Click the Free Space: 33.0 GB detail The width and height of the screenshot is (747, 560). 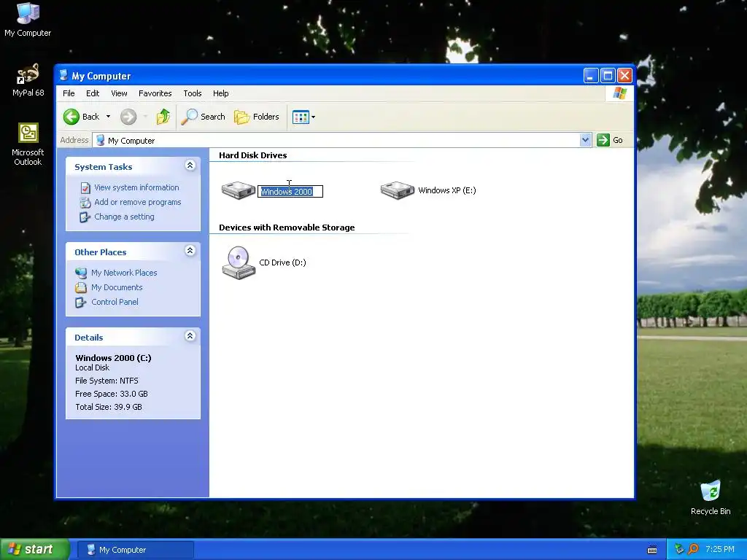point(112,394)
